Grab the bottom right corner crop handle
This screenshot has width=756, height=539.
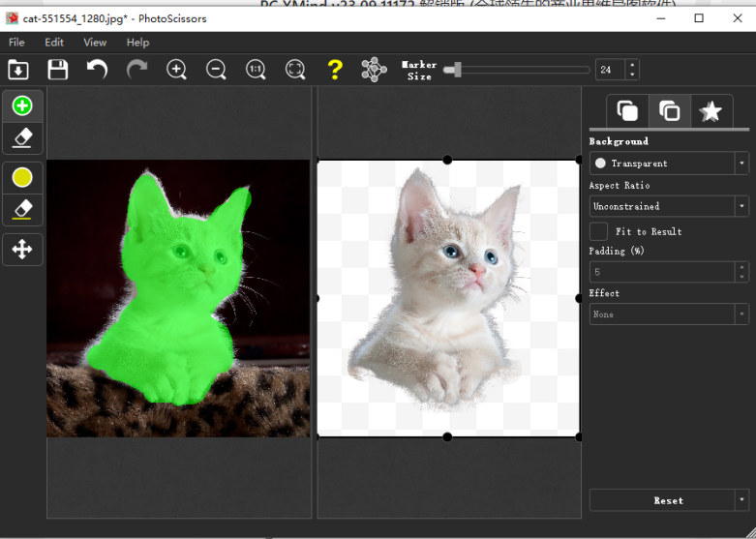click(579, 436)
